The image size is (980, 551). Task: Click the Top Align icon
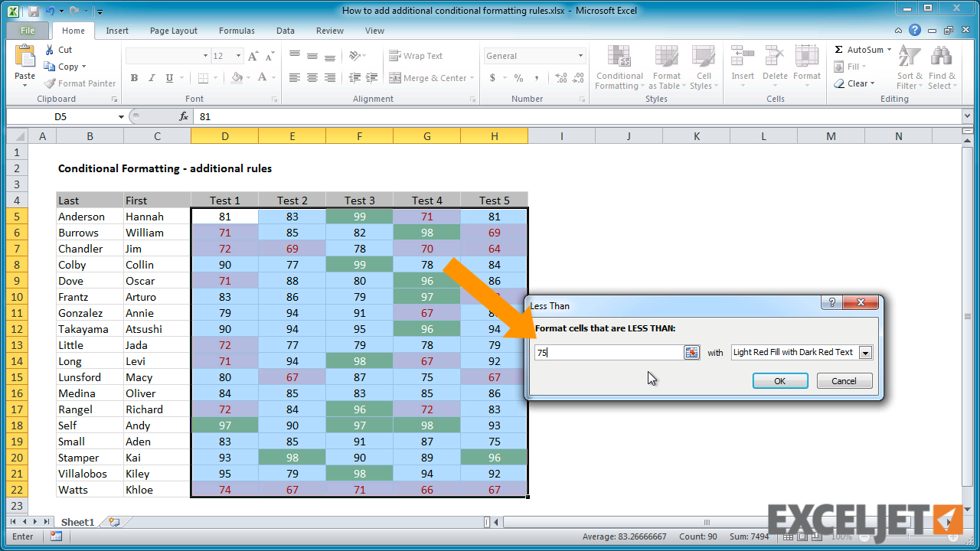point(295,56)
